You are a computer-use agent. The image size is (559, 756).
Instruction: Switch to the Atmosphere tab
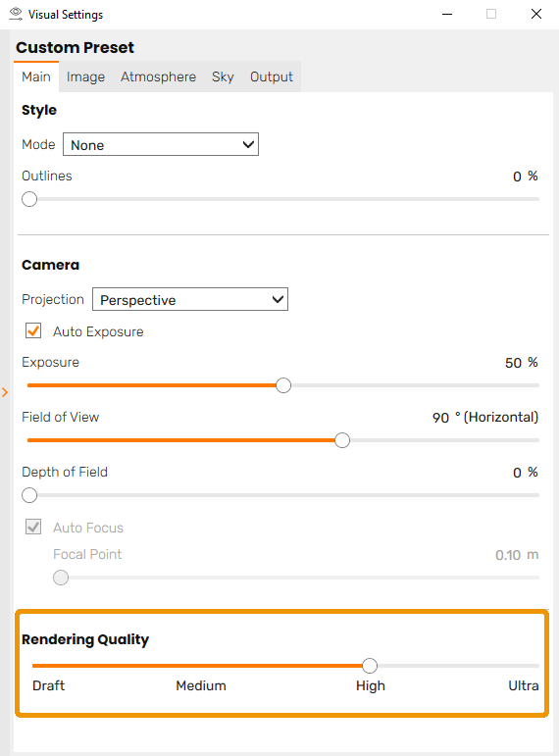[158, 76]
